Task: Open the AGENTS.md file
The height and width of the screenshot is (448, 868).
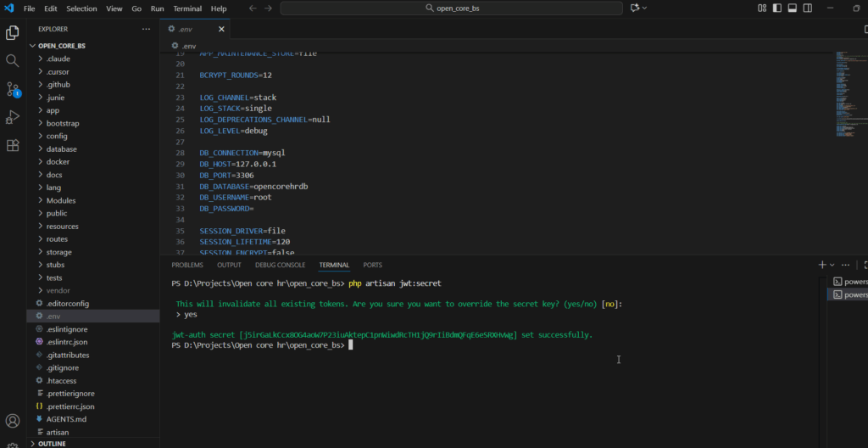Action: coord(65,419)
